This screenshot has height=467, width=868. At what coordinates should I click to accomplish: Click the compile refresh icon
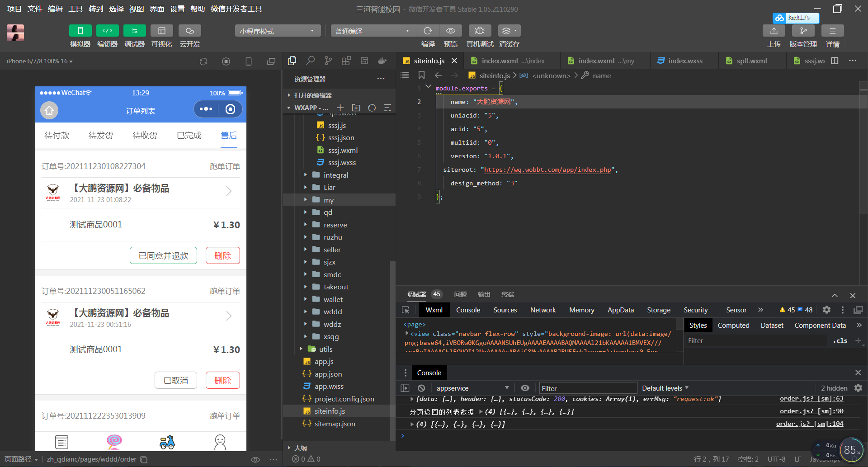(x=428, y=31)
